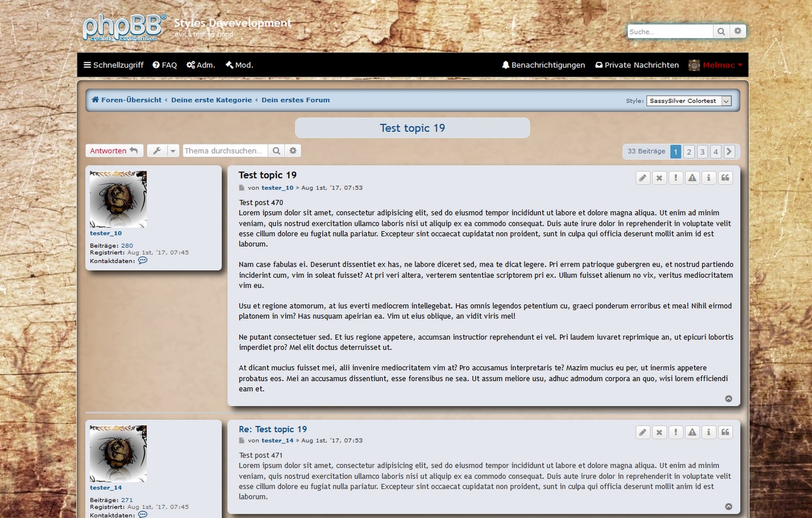Report the first post via exclamation icon
This screenshot has height=518, width=812.
point(676,178)
